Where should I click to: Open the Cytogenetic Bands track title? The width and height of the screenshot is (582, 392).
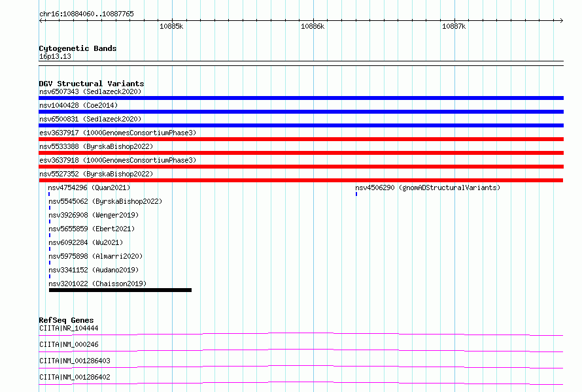click(78, 48)
